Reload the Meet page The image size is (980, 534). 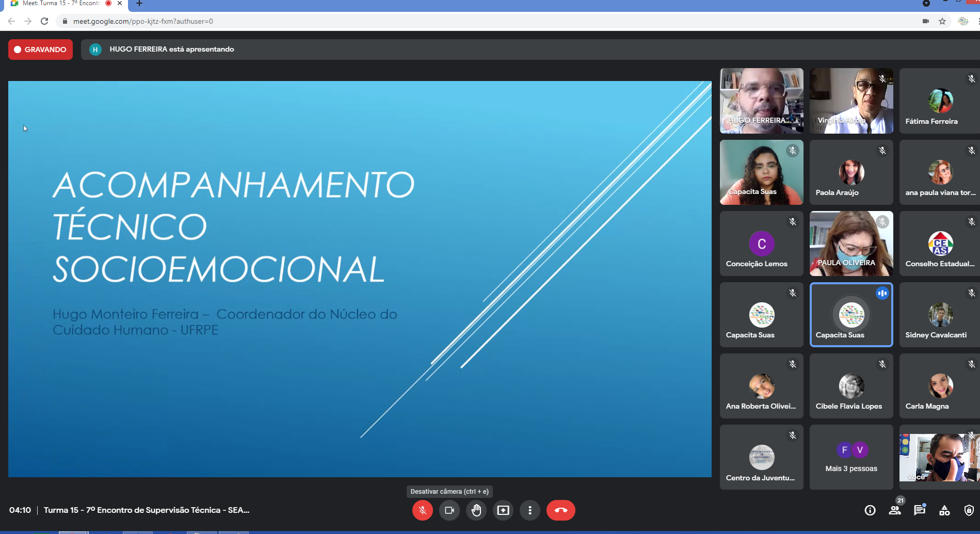click(x=44, y=21)
